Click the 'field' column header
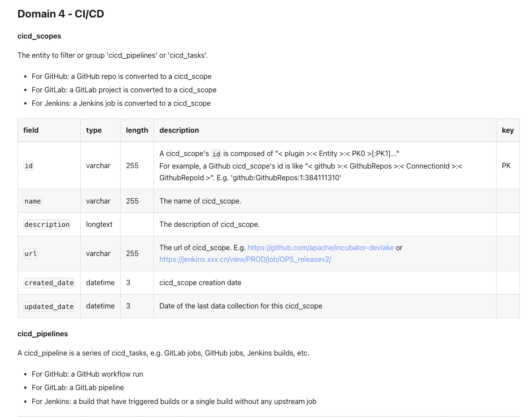 [31, 130]
